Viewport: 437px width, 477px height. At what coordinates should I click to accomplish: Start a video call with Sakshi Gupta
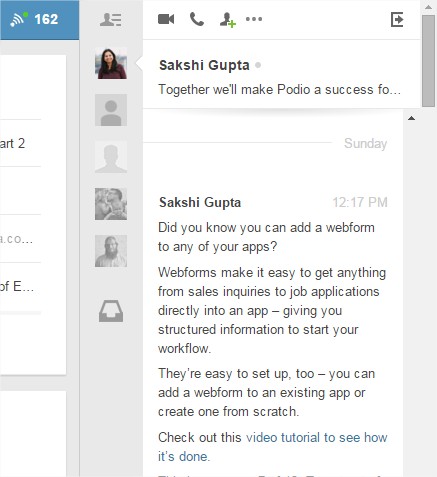click(166, 19)
